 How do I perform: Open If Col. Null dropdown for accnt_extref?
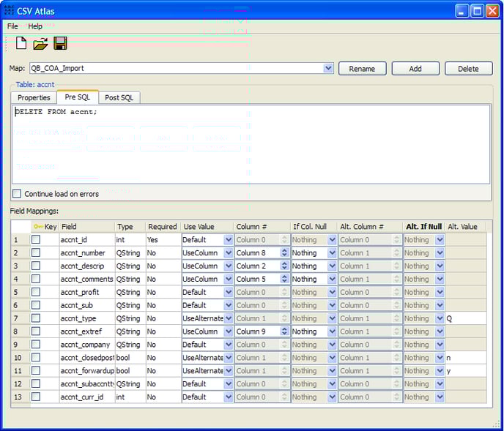[332, 331]
